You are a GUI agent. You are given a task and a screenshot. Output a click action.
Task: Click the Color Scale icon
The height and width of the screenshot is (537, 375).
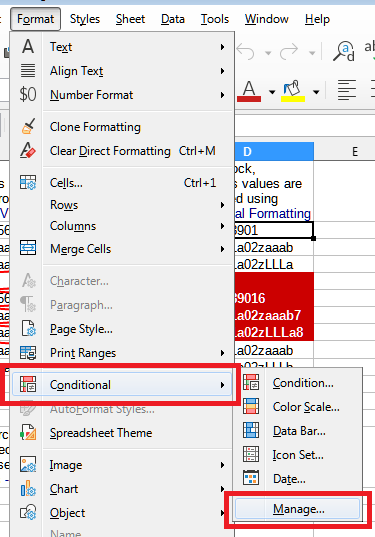click(x=251, y=407)
